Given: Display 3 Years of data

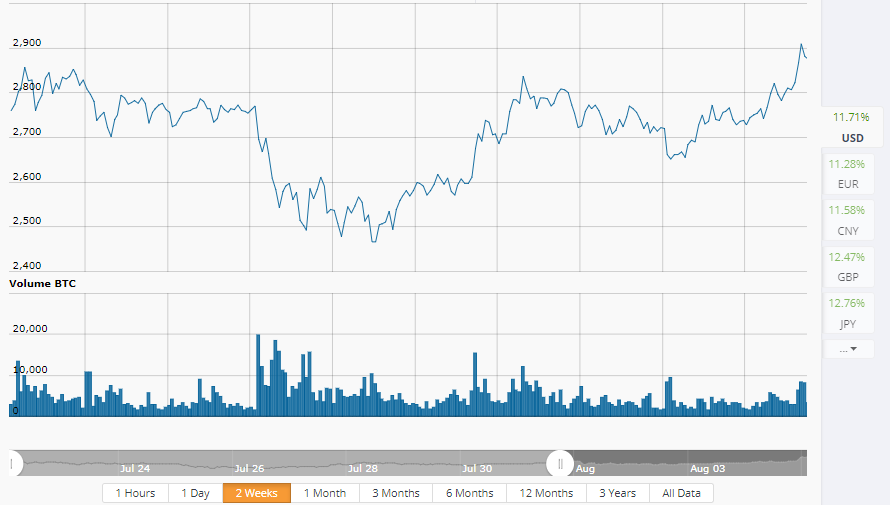Looking at the screenshot, I should click(617, 493).
